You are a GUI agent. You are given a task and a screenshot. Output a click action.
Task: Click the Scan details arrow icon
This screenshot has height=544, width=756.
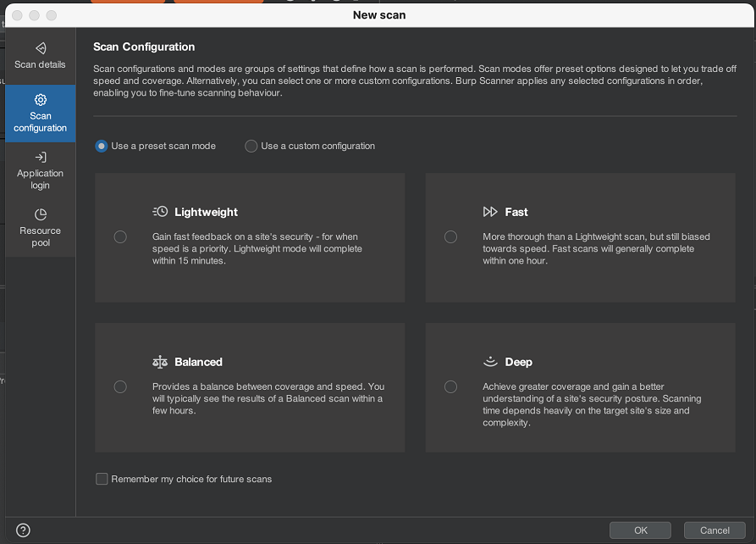41,48
